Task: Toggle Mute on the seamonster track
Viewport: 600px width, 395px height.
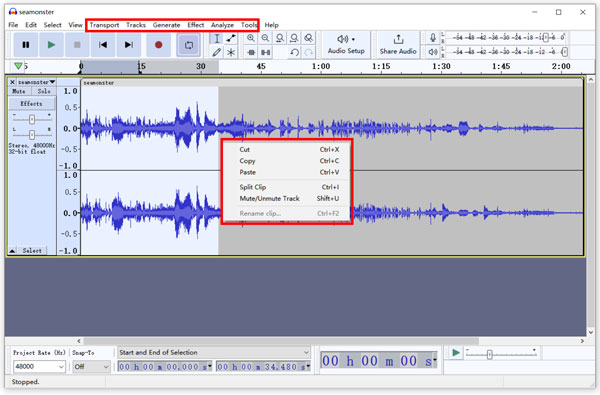Action: [x=19, y=91]
